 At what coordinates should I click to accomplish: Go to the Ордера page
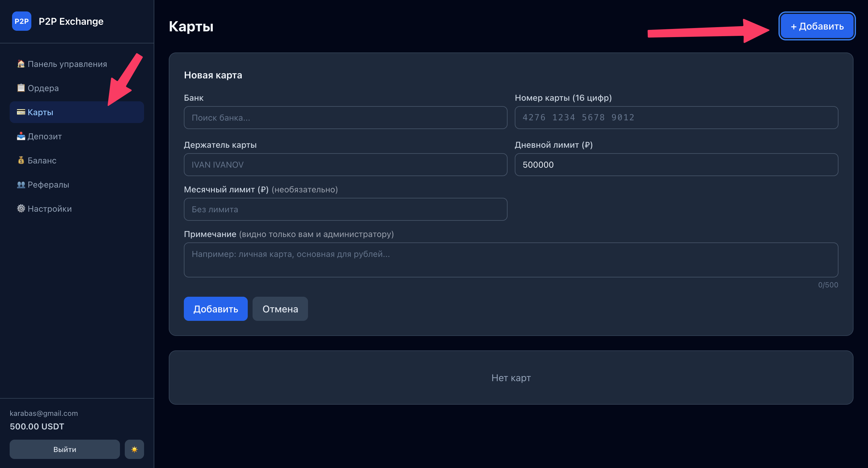(43, 88)
